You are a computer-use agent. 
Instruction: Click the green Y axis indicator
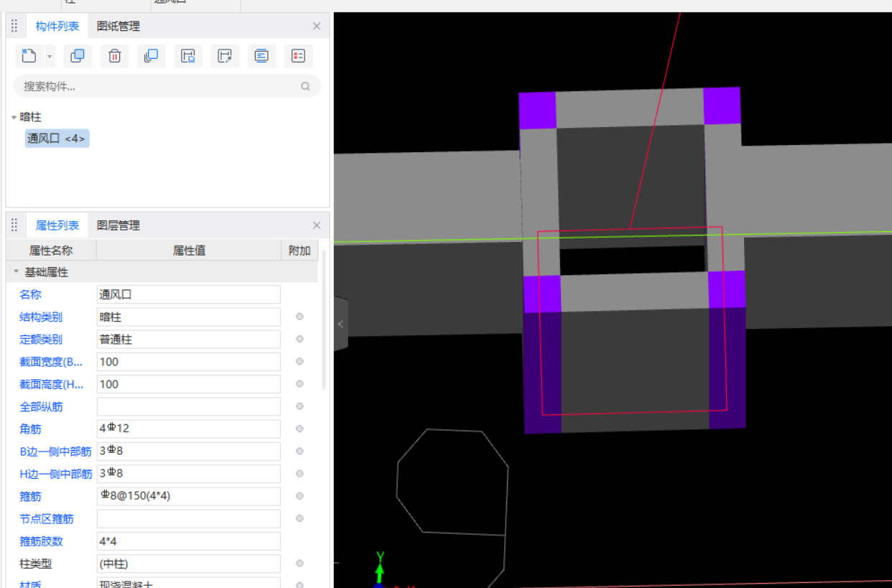(x=381, y=567)
